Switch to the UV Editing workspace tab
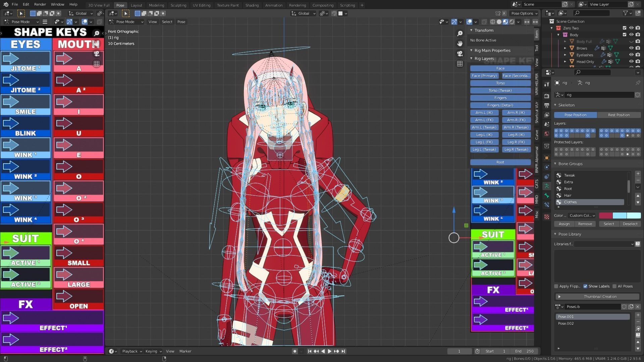 point(201,5)
